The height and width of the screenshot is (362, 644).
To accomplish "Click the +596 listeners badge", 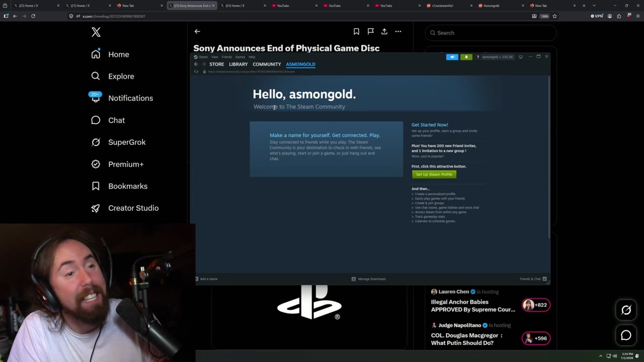I will coord(536,338).
